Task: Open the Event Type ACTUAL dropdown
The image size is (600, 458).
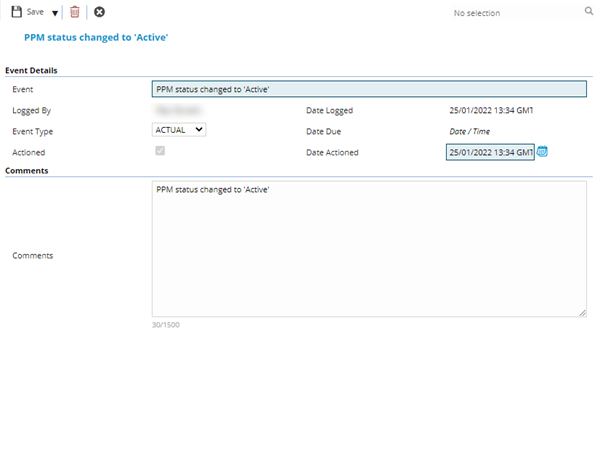Action: 179,129
